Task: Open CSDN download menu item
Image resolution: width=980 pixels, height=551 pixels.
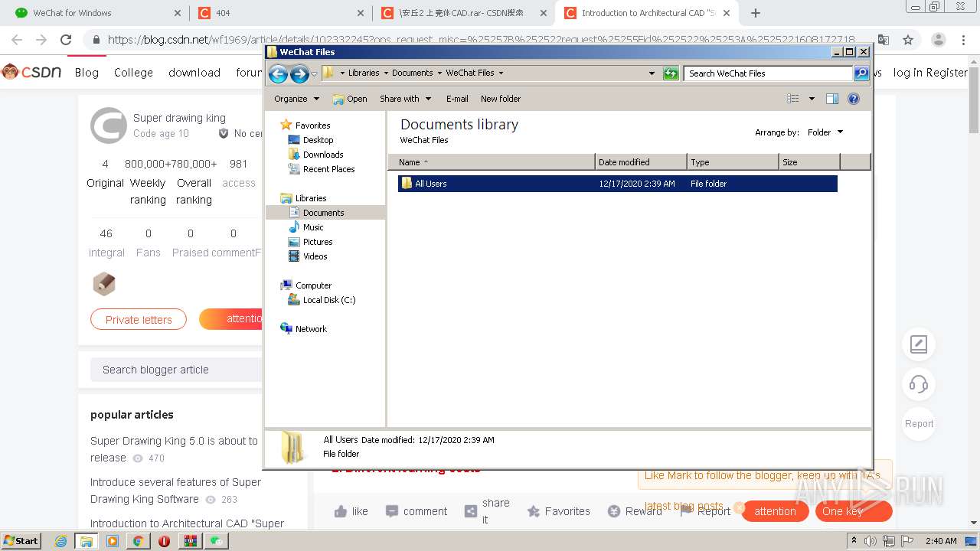Action: click(194, 72)
